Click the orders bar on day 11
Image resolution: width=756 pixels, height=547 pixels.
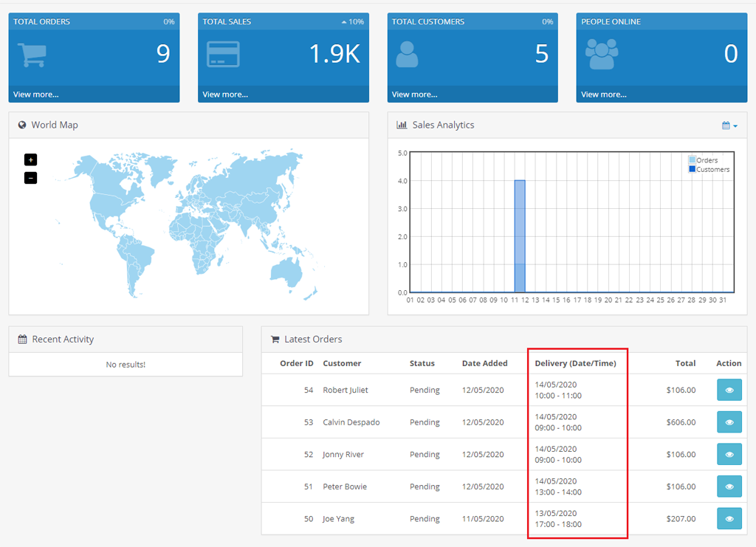click(520, 236)
